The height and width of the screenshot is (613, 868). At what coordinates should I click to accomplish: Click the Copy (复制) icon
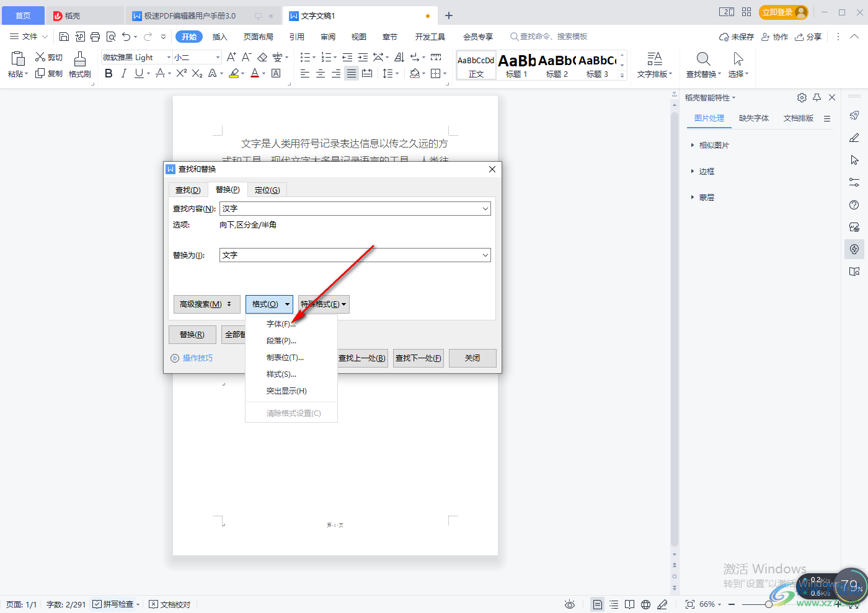[40, 73]
